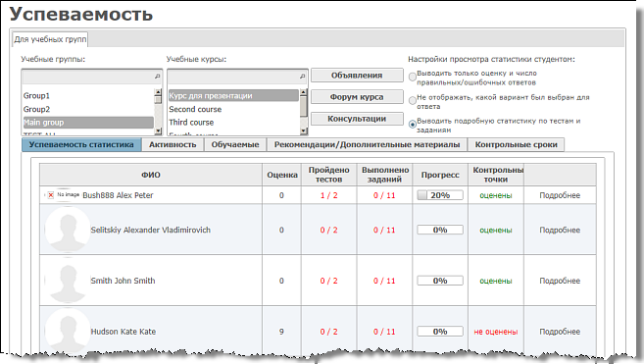Viewport: 644px width, 364px height.
Task: Click the Консультации button
Action: click(x=357, y=119)
